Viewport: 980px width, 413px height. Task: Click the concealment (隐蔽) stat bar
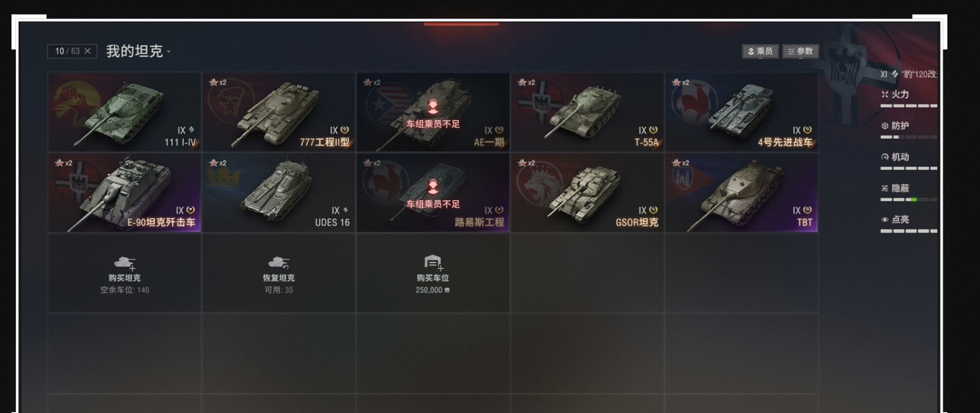click(x=908, y=200)
